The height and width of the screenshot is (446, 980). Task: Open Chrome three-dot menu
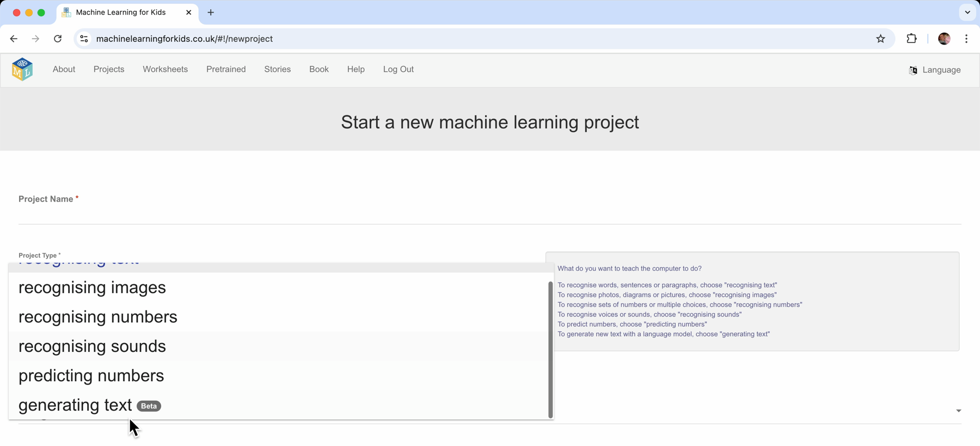[966, 39]
